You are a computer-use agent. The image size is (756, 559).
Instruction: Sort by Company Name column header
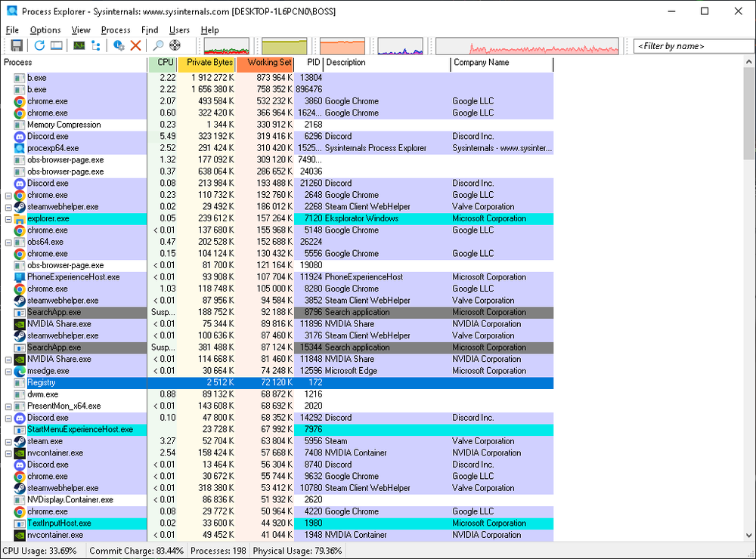pyautogui.click(x=502, y=63)
